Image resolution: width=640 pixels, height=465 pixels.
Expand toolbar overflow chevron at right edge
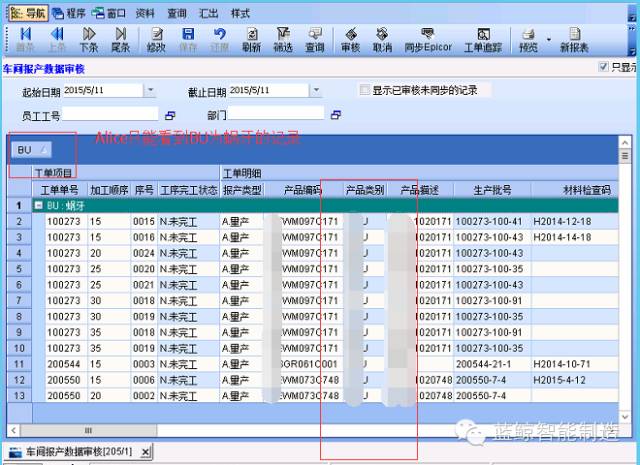(632, 31)
